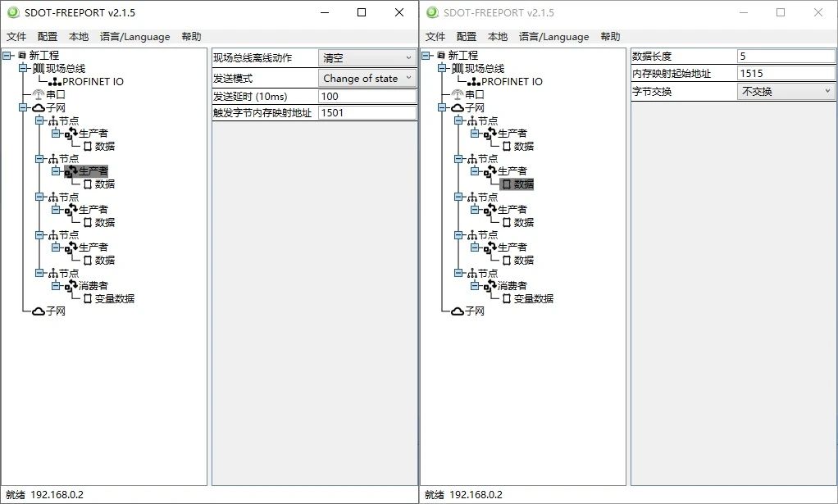This screenshot has height=504, width=838.
Task: Click the 消费者 consumer icon in the right window
Action: coord(490,286)
